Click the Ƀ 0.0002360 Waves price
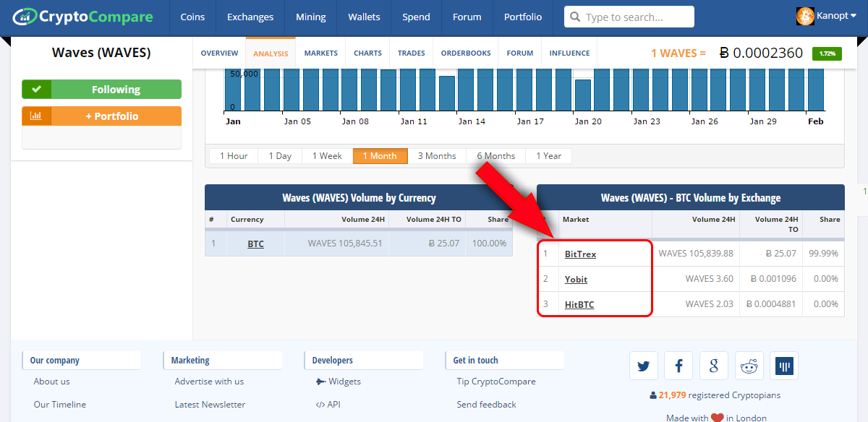868x422 pixels. point(762,53)
